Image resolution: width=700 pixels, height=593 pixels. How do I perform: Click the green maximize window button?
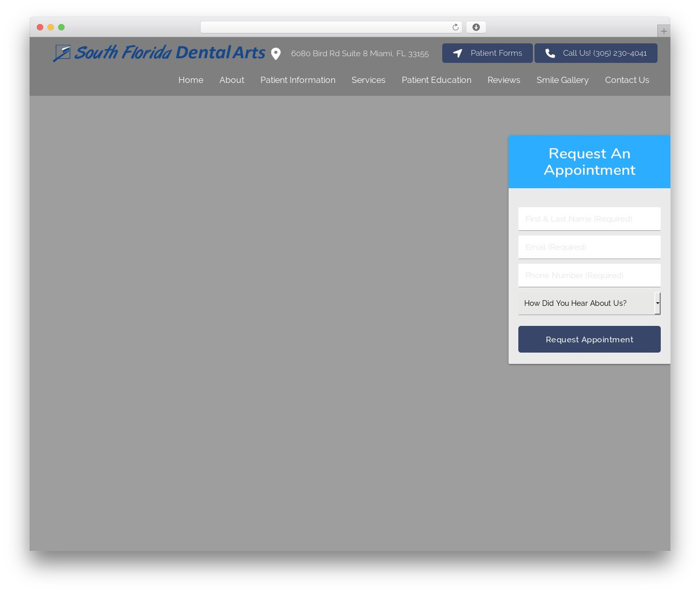[x=61, y=27]
